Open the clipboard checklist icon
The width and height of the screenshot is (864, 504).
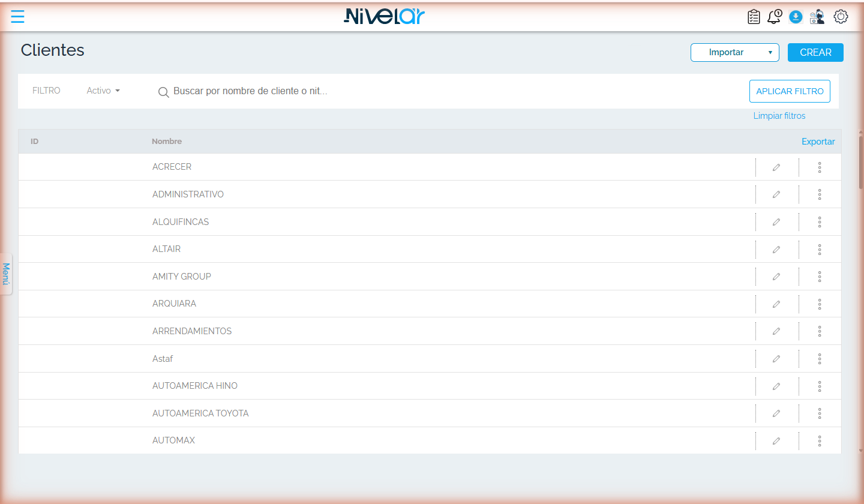(x=754, y=17)
